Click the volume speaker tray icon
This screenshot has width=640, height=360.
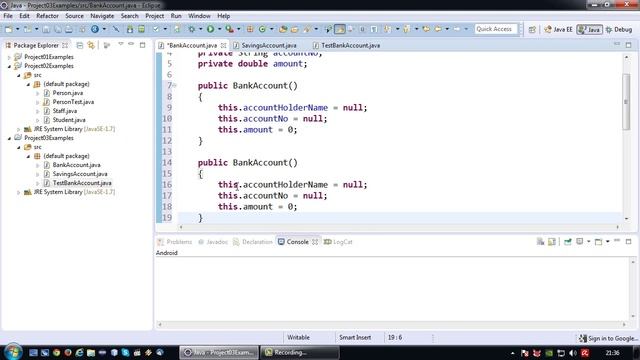tap(573, 353)
